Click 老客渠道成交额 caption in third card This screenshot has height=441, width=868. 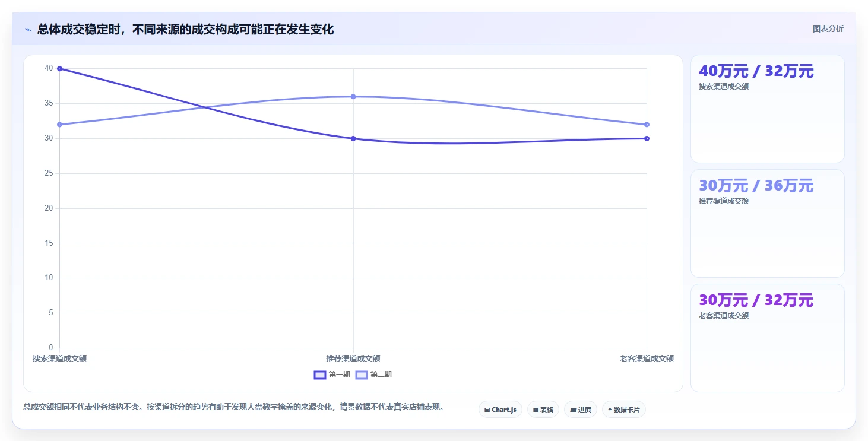click(x=724, y=316)
